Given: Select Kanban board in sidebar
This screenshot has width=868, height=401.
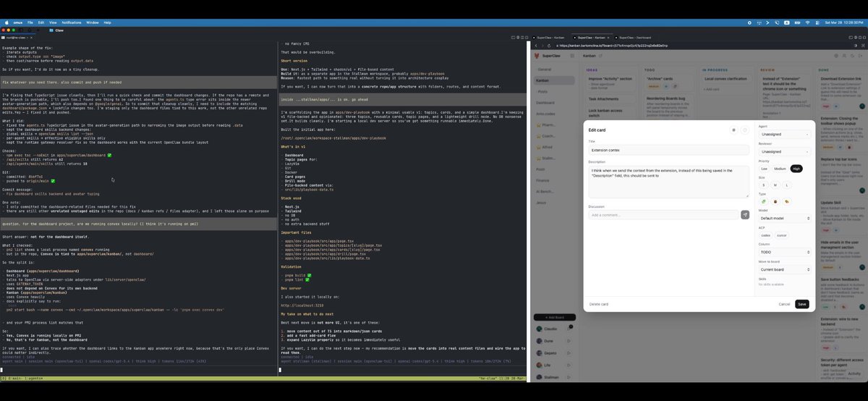Looking at the screenshot, I should point(554,81).
